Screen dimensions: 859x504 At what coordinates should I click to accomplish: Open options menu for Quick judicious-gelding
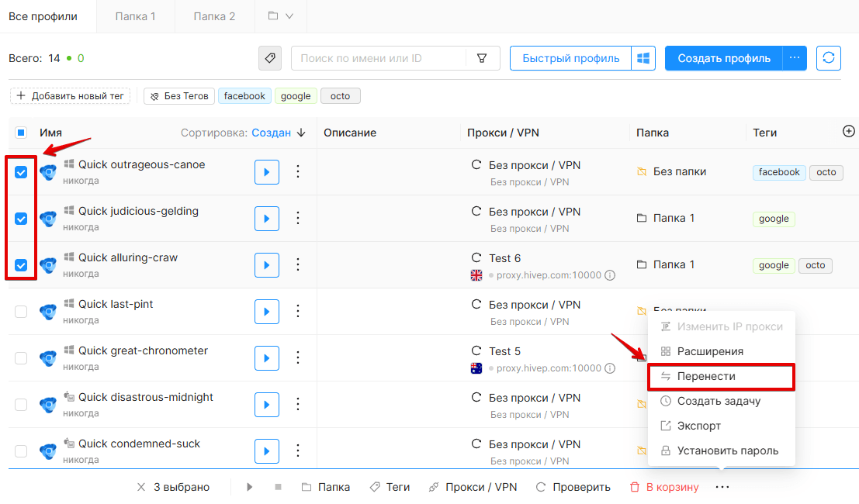pos(298,219)
